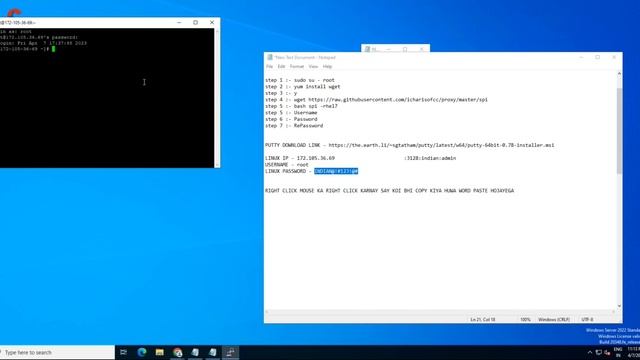Screen dimensions: 640x360
Task: Close the PuTTY terminal window
Action: (x=212, y=22)
